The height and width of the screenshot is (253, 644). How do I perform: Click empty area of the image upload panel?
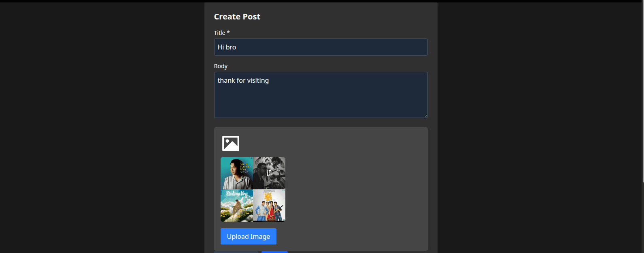[356, 187]
